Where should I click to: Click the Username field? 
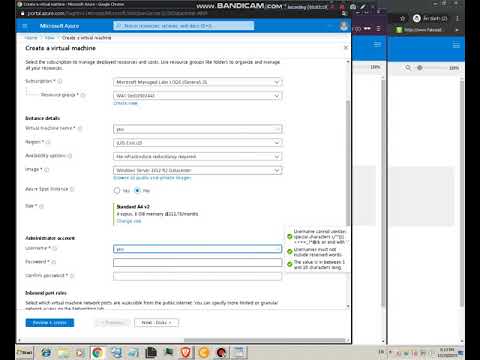(198, 249)
